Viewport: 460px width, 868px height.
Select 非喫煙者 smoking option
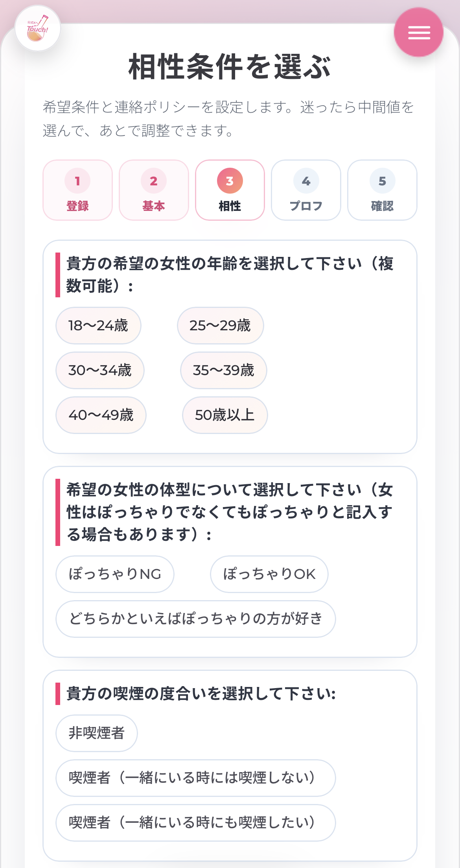[x=97, y=733]
